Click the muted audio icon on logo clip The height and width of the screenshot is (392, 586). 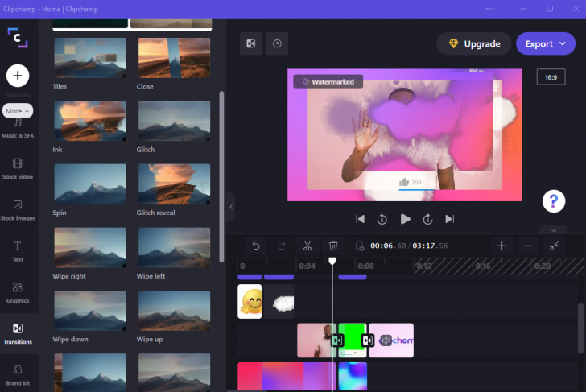coord(386,340)
